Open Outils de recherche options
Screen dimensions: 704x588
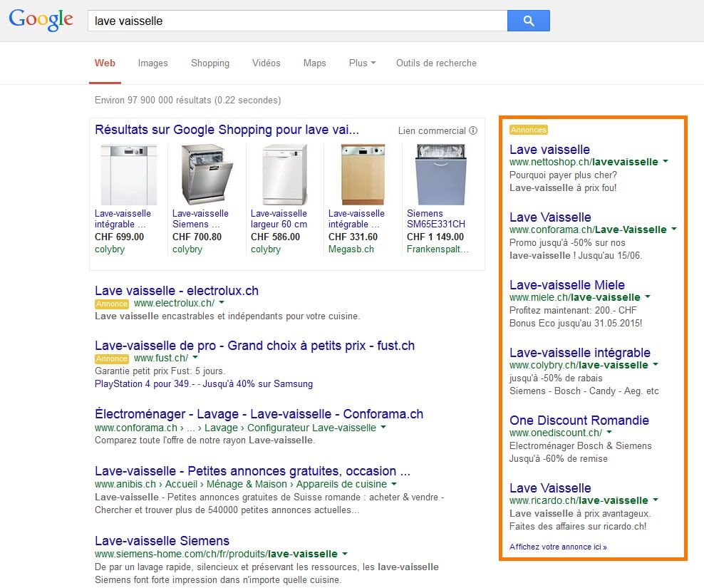436,63
